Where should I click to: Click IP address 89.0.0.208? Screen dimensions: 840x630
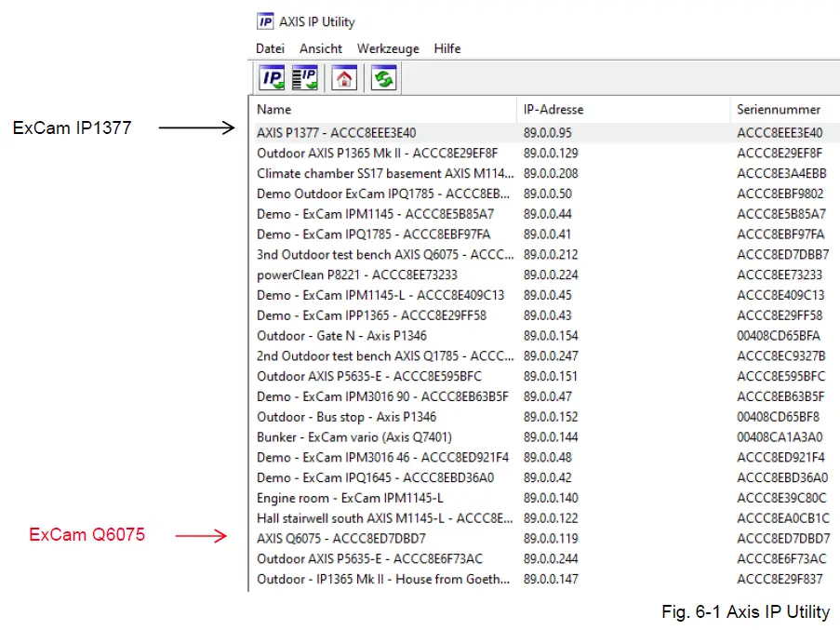551,174
